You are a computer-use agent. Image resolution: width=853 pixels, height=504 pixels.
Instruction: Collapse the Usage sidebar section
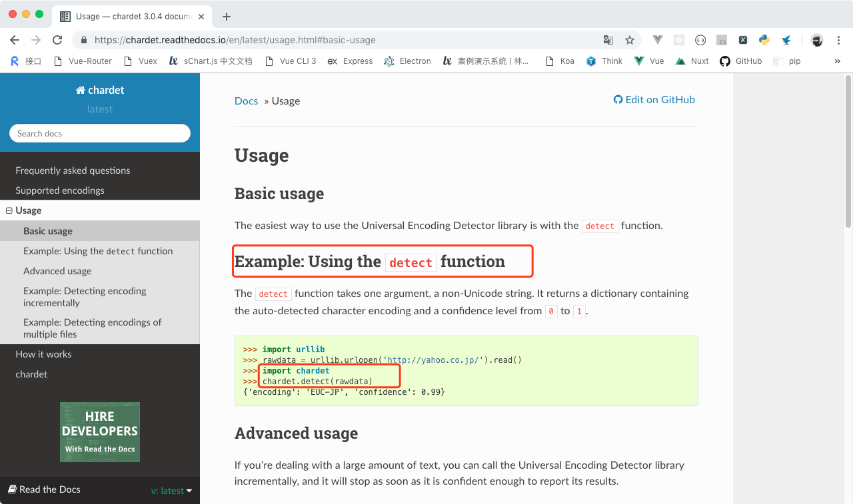[9, 210]
